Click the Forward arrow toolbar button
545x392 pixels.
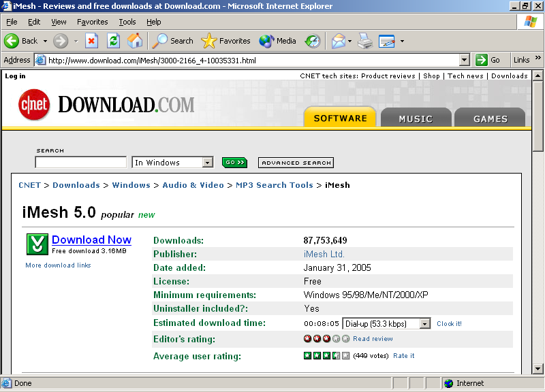click(61, 41)
